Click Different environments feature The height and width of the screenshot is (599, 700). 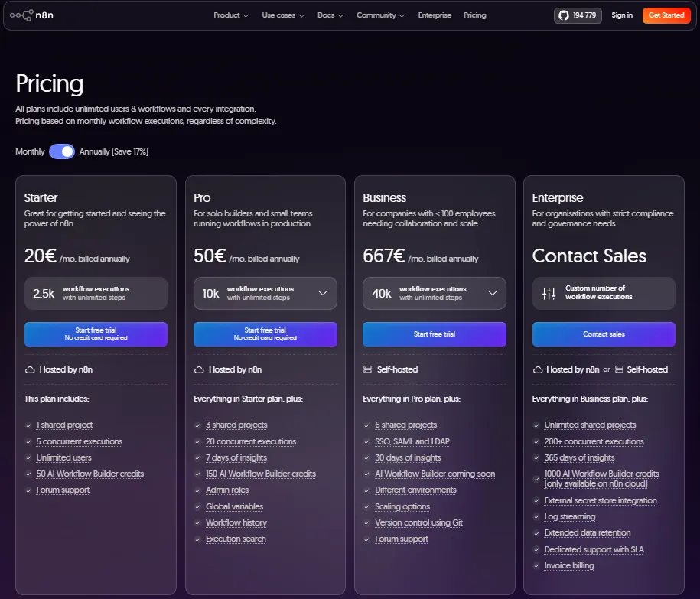point(415,490)
